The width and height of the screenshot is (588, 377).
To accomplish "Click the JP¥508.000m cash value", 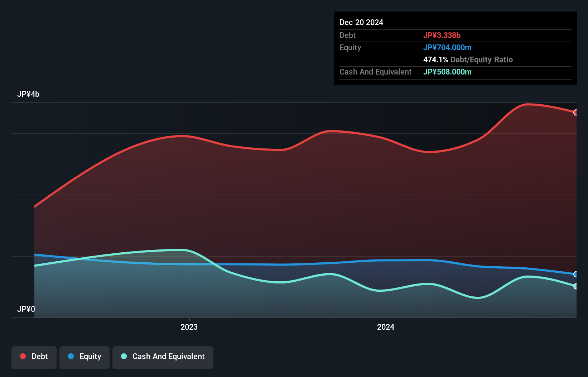I will pos(447,72).
